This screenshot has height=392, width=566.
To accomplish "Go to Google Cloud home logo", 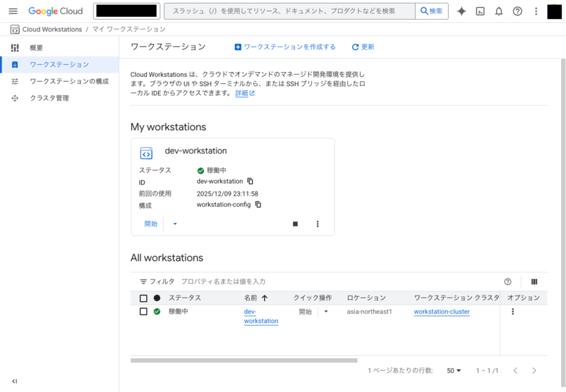I will click(56, 11).
